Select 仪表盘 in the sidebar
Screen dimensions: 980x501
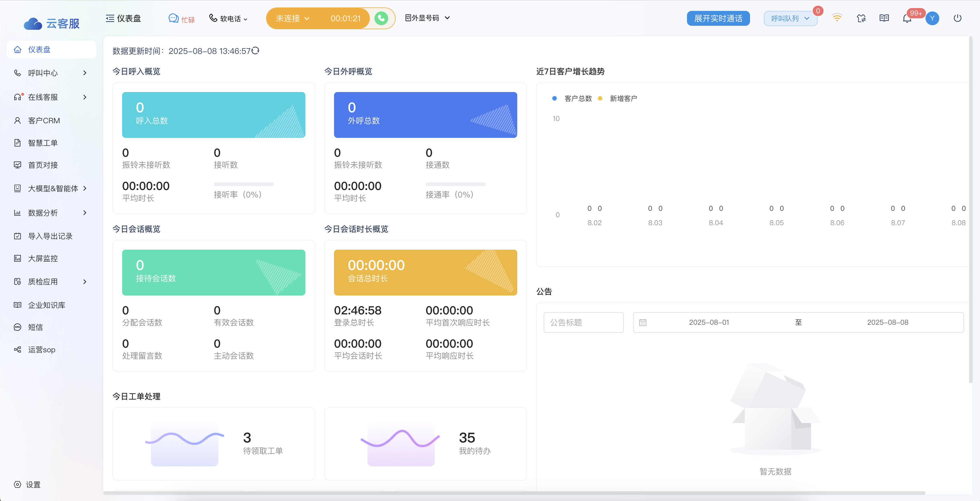(51, 50)
